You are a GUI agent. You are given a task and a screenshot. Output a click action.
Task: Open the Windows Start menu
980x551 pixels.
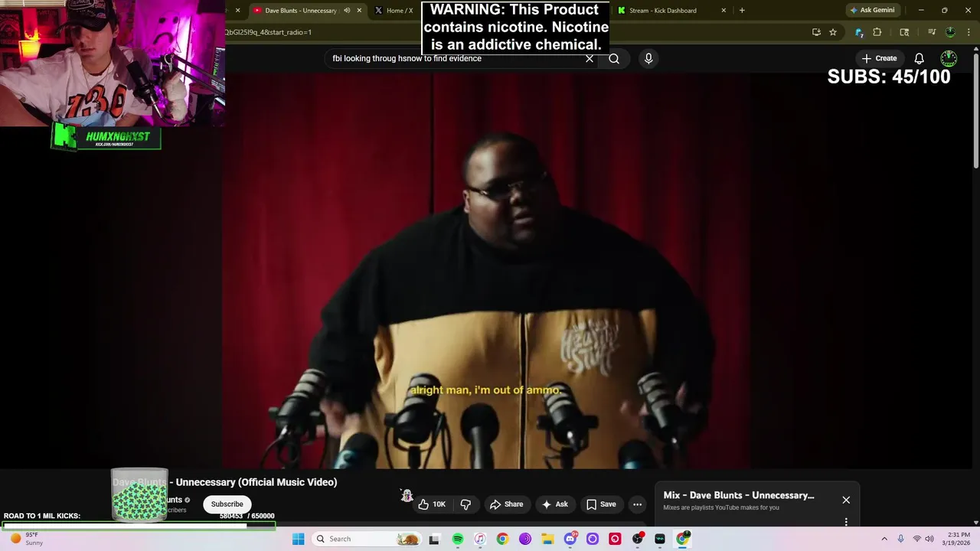299,539
